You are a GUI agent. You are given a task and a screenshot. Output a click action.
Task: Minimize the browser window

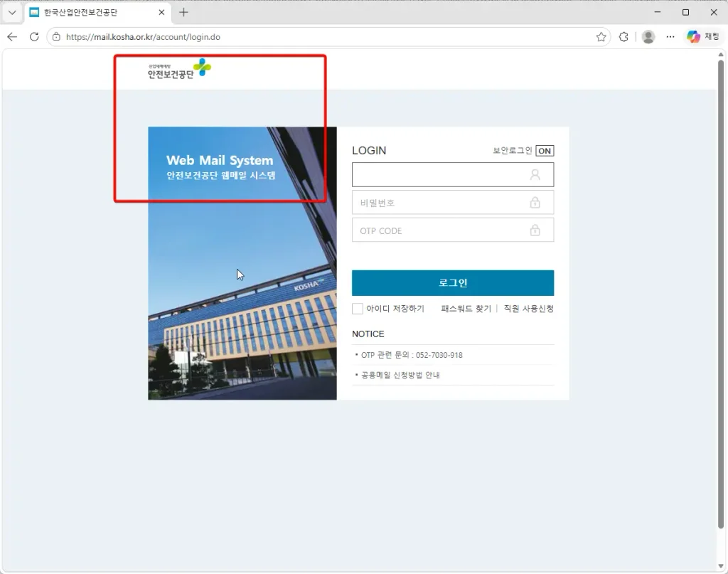658,13
